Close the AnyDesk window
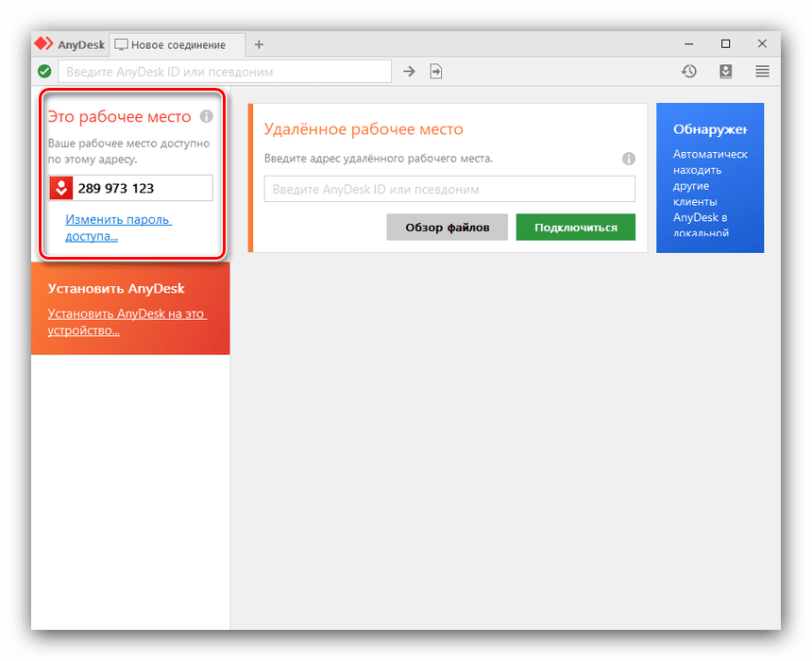Screen dimensions: 812x661 [x=762, y=44]
